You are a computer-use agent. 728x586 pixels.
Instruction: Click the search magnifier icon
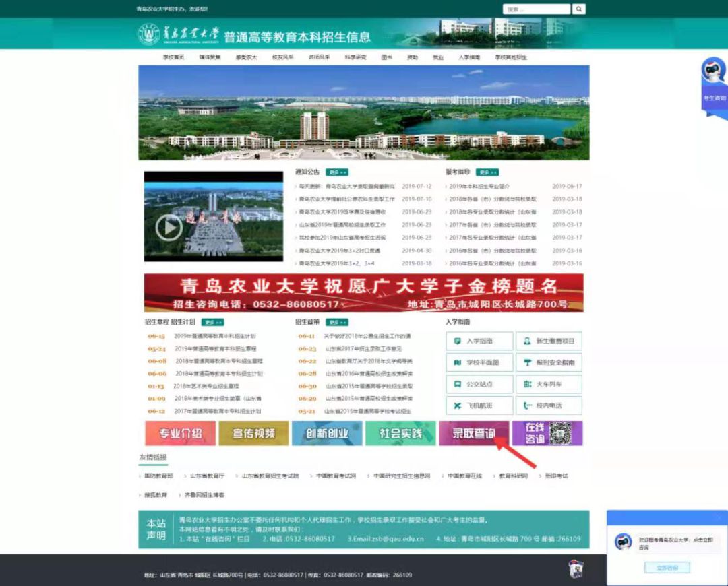click(578, 9)
